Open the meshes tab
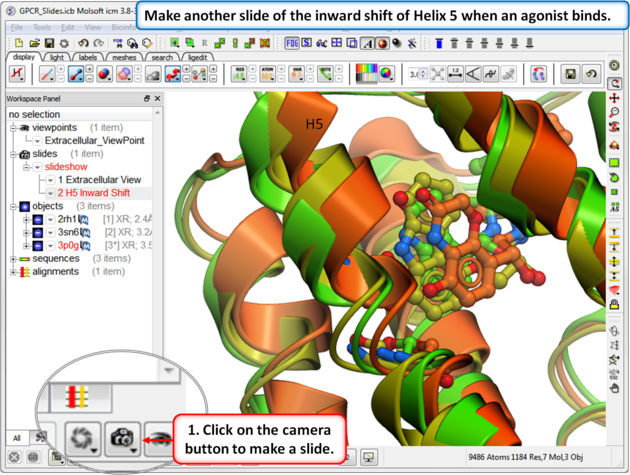 click(124, 58)
